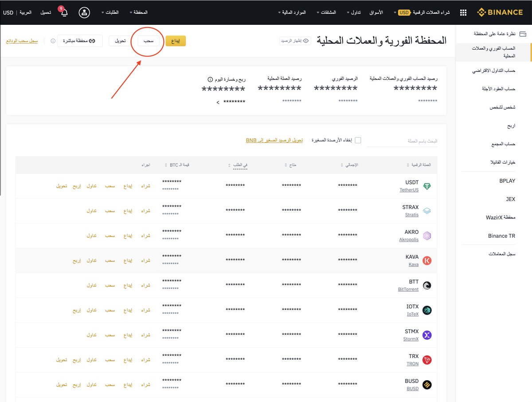Click the IOTX IoTeX coin icon
532x402 pixels.
(427, 311)
